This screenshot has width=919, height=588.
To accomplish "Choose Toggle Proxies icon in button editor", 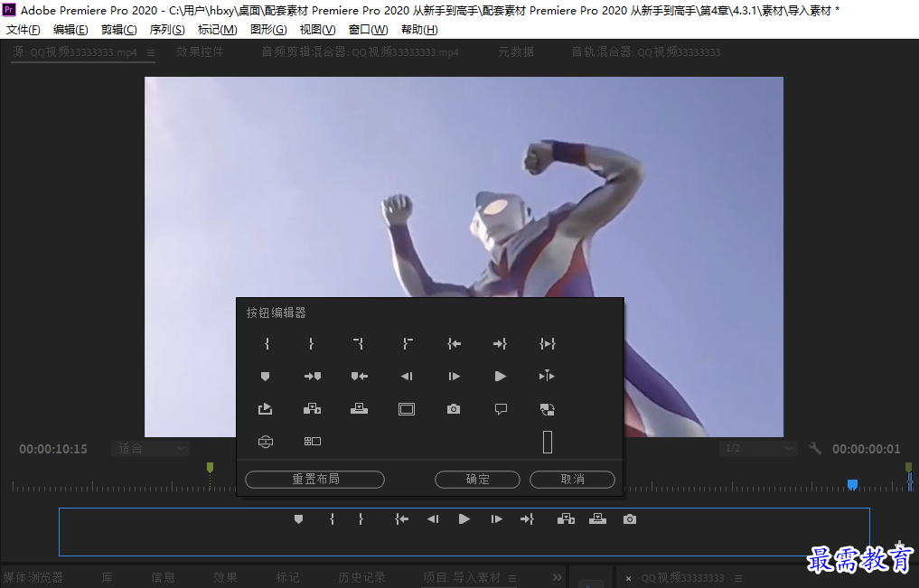I will pos(547,409).
